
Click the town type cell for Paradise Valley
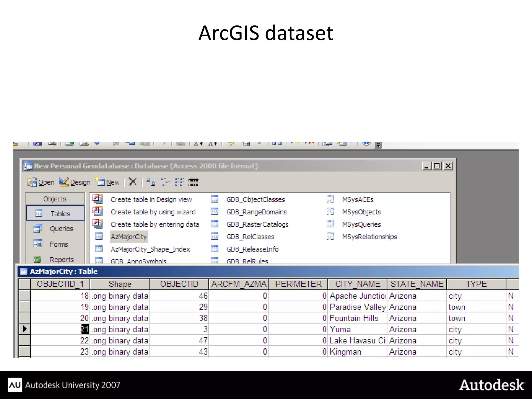pyautogui.click(x=477, y=307)
